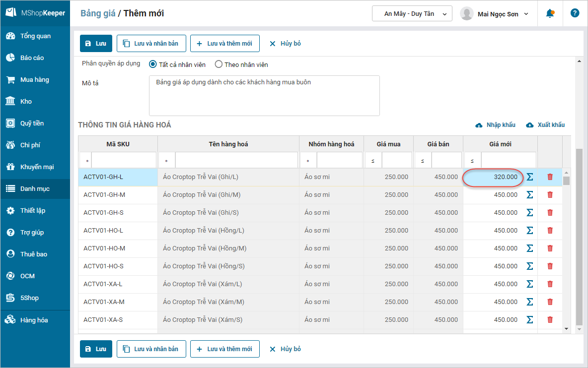Click the Mã SKU filter input field
The image size is (588, 368).
124,160
